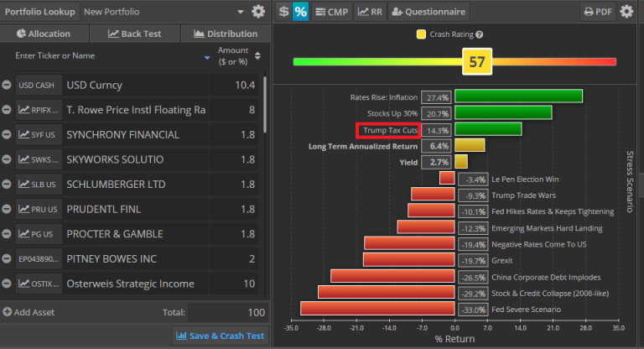Switch display to dollar amounts
The height and width of the screenshot is (349, 644).
coord(283,12)
